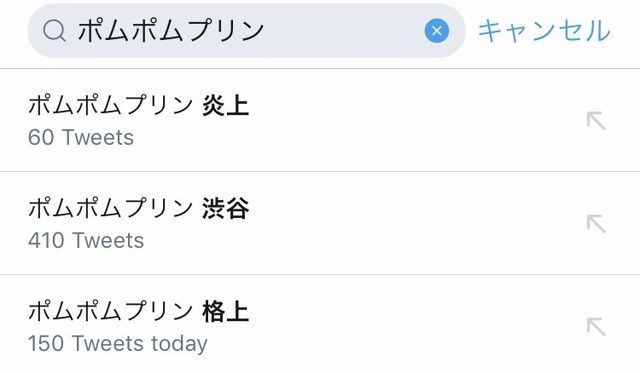640x373 pixels.
Task: Click blank area of the 格上 suggestion row
Action: 408,326
